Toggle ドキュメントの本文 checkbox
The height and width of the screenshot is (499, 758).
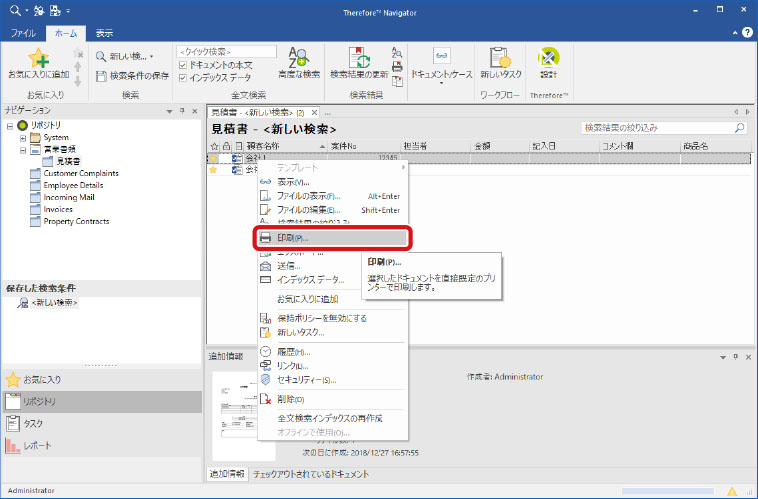tap(181, 64)
